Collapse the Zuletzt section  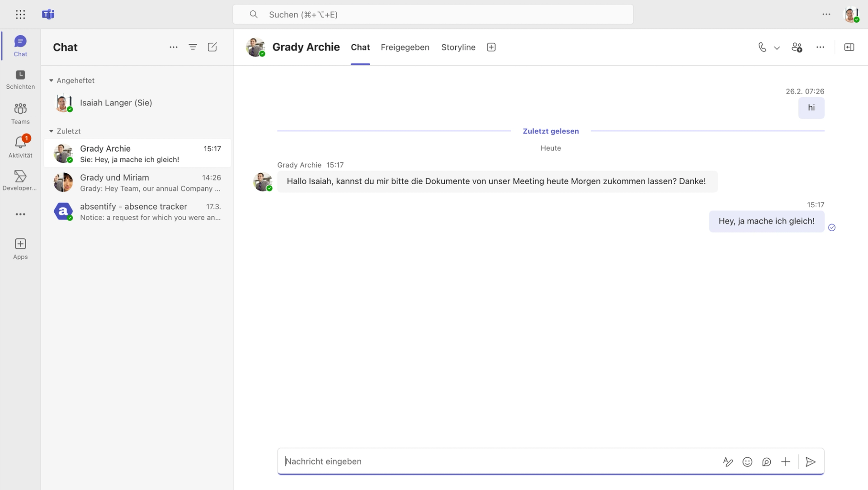pyautogui.click(x=51, y=131)
